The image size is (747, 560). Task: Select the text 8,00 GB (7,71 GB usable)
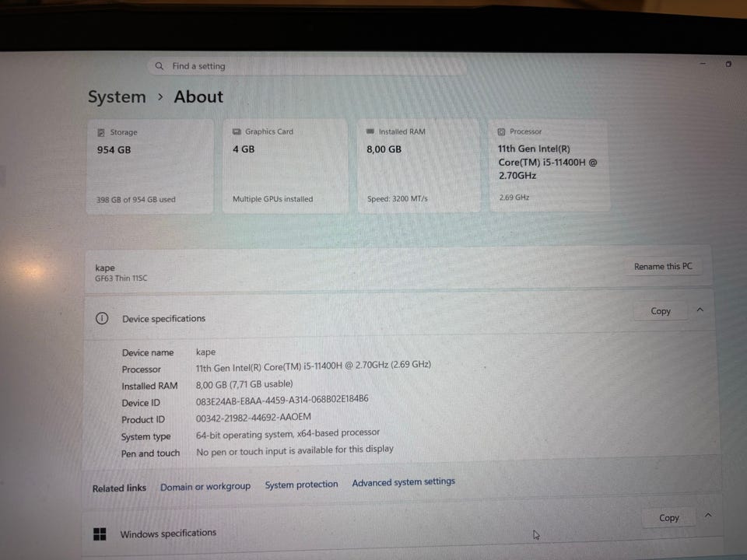coord(244,383)
